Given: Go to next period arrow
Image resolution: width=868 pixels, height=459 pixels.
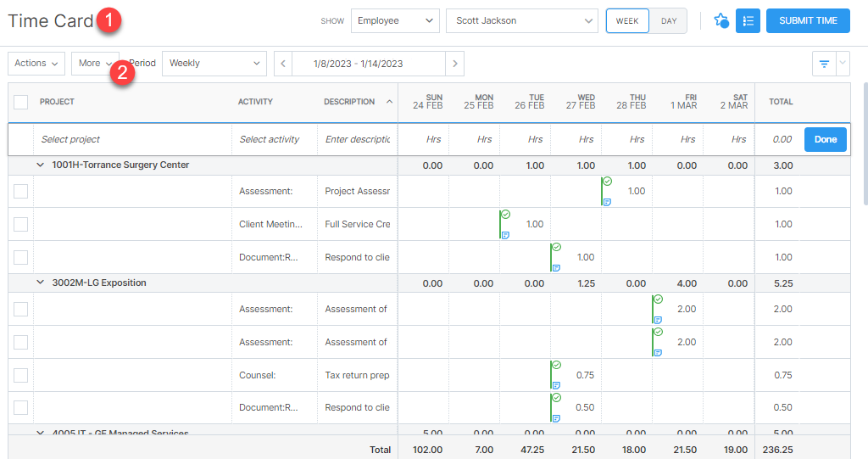Looking at the screenshot, I should point(455,64).
